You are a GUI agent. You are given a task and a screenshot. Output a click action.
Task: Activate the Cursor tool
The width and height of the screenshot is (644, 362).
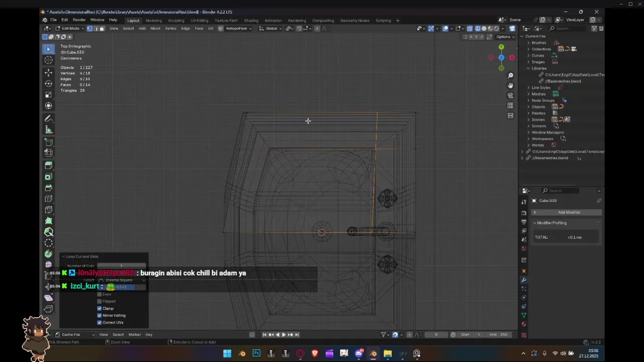point(48,60)
